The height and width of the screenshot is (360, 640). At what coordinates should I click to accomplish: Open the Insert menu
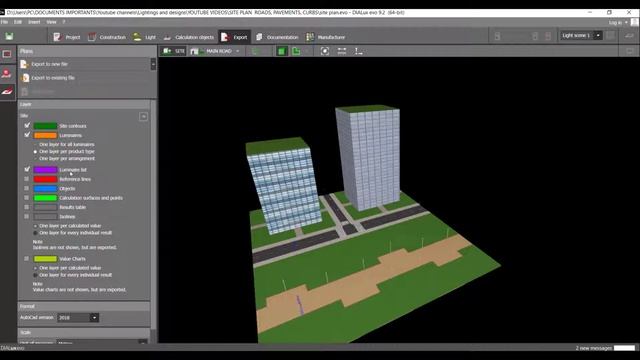34,22
